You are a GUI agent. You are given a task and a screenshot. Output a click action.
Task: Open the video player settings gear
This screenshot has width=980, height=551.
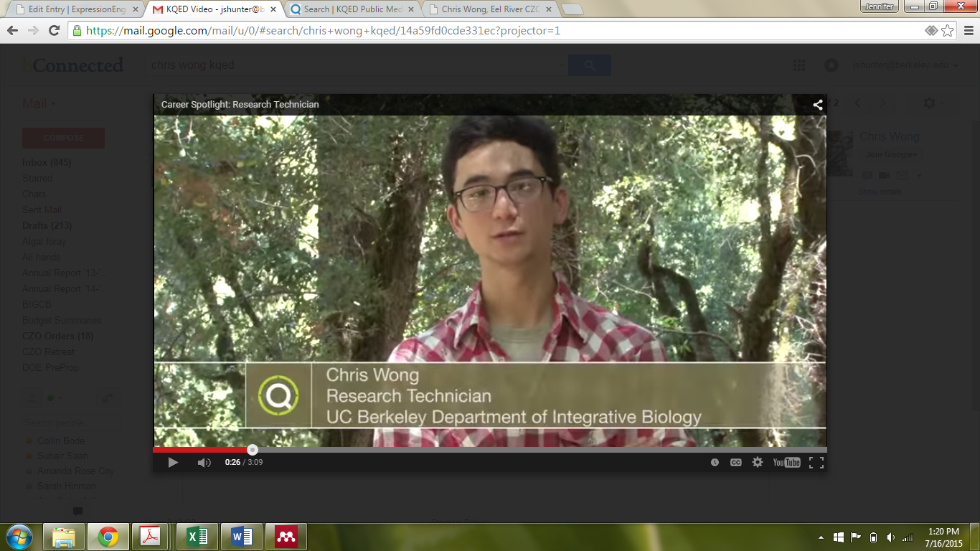click(x=758, y=463)
